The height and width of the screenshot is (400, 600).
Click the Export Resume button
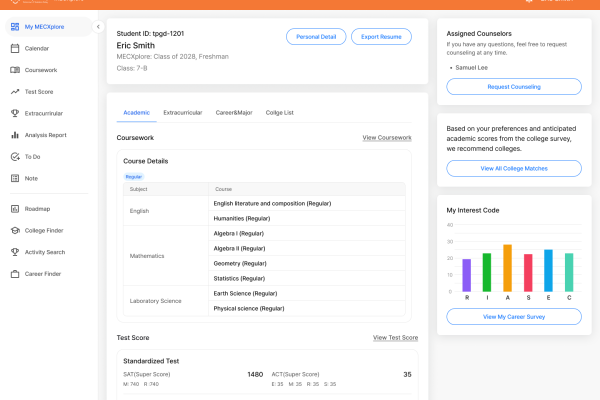381,37
